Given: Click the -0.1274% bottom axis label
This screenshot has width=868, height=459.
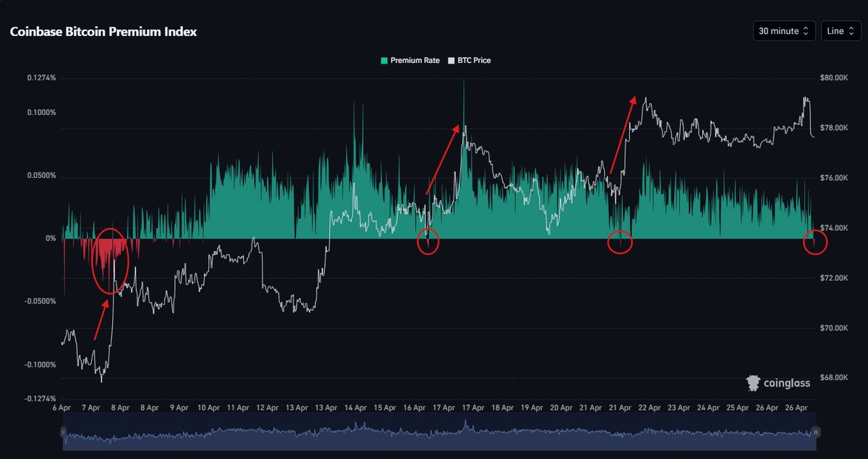Looking at the screenshot, I should click(x=39, y=398).
